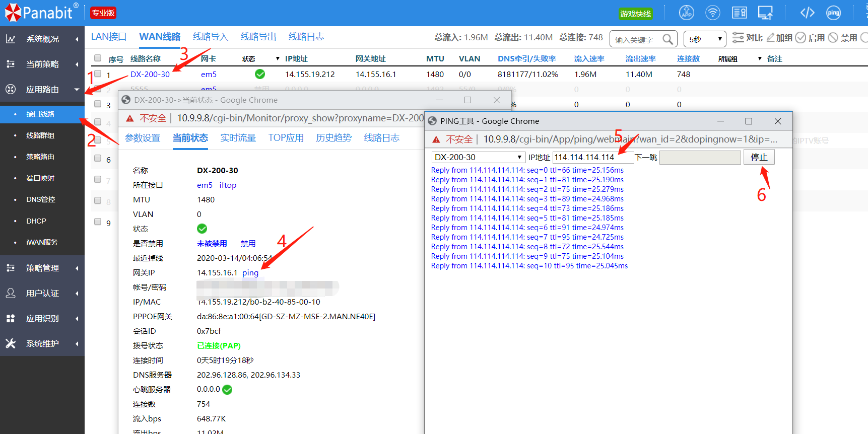The height and width of the screenshot is (434, 868).
Task: Launch the ping tool from header icon
Action: [833, 13]
